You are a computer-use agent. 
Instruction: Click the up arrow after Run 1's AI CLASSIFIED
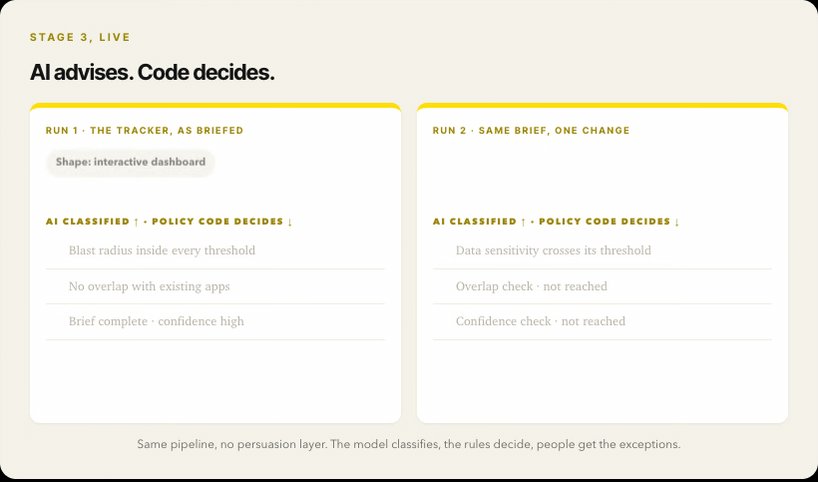pyautogui.click(x=136, y=222)
